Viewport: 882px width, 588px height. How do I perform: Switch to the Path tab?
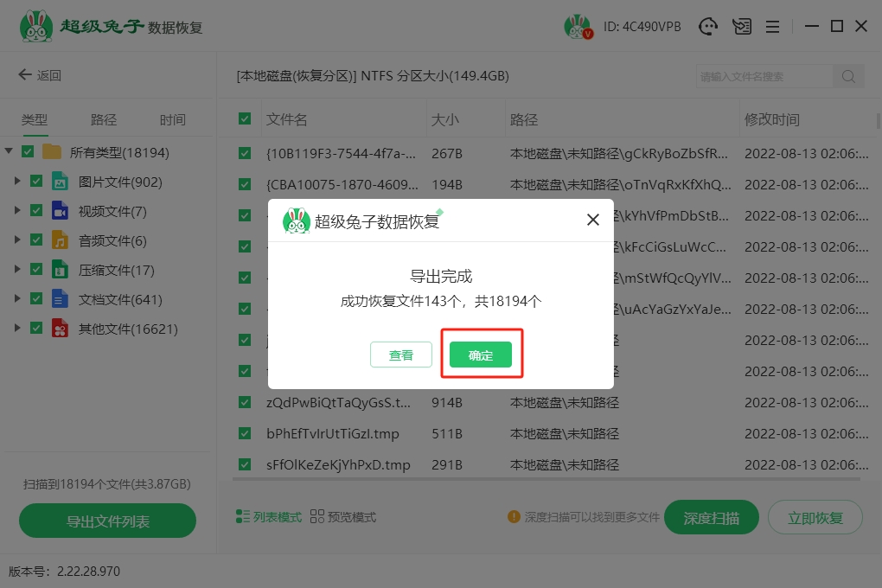(104, 120)
